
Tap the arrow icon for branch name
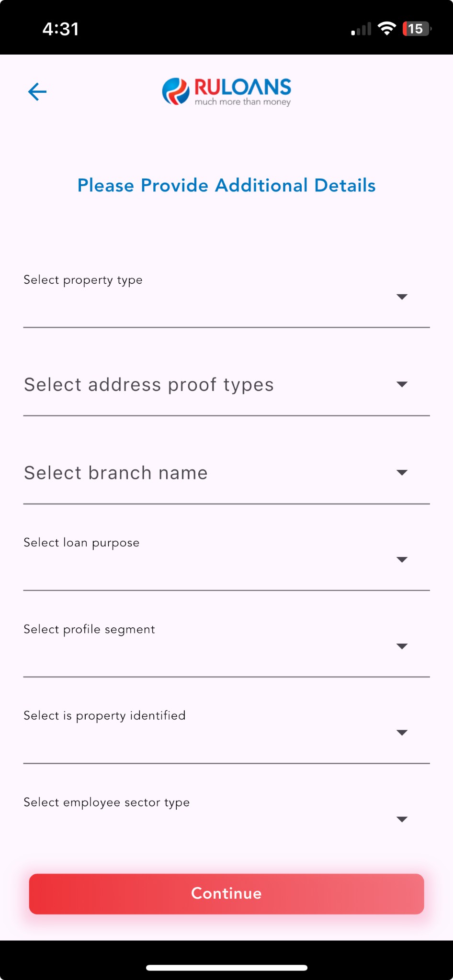tap(402, 473)
